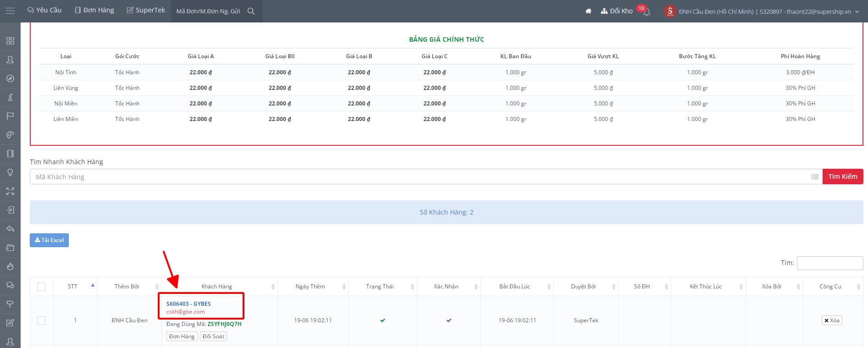Click 3.000 ₫/ĐH return fee cell
The width and height of the screenshot is (868, 348).
tap(800, 72)
